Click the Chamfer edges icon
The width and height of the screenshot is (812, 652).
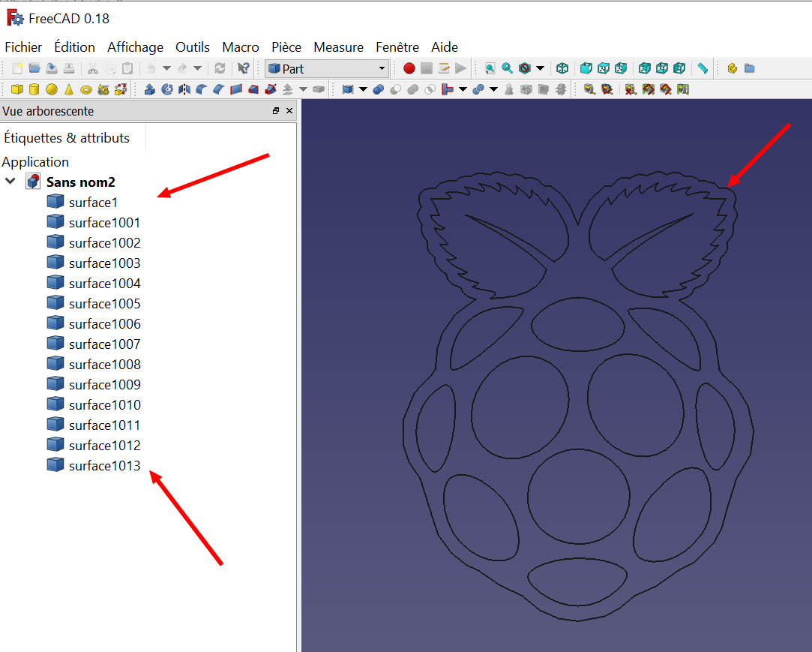pos(218,90)
